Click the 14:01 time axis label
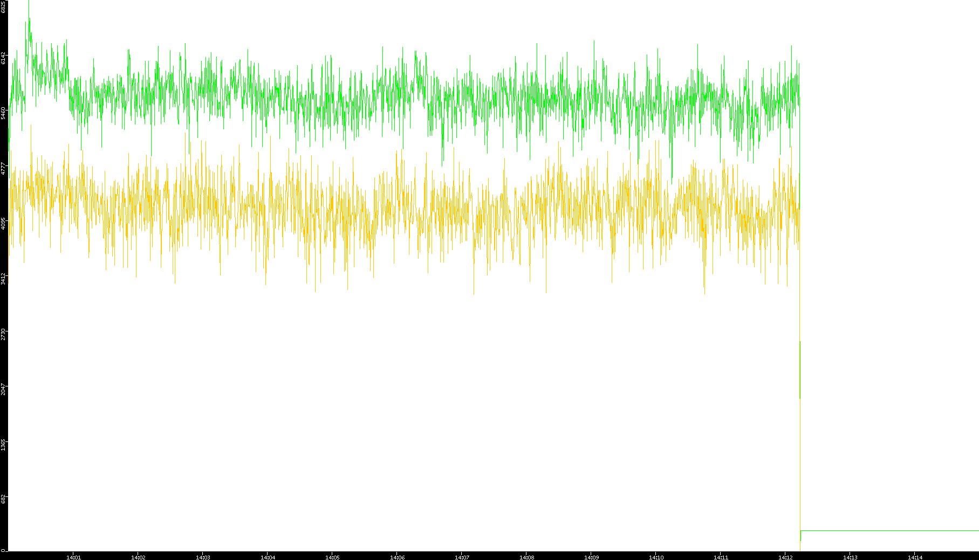 pyautogui.click(x=73, y=557)
